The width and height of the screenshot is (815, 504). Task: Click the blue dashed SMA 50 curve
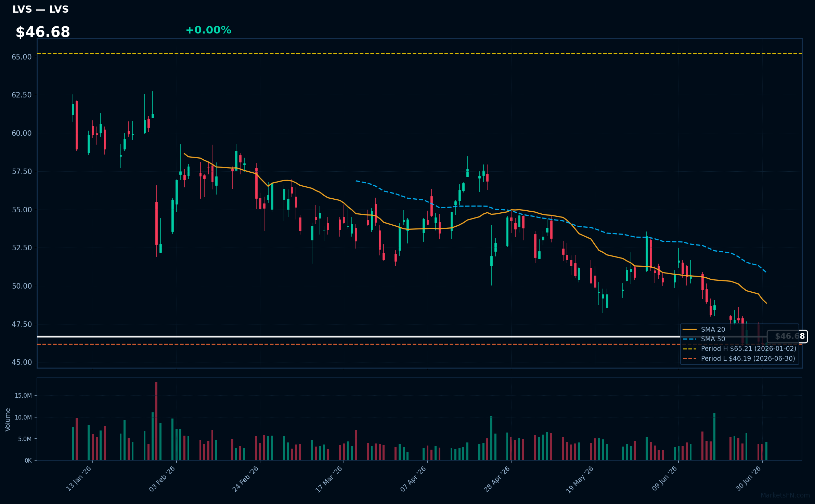[x=561, y=221]
